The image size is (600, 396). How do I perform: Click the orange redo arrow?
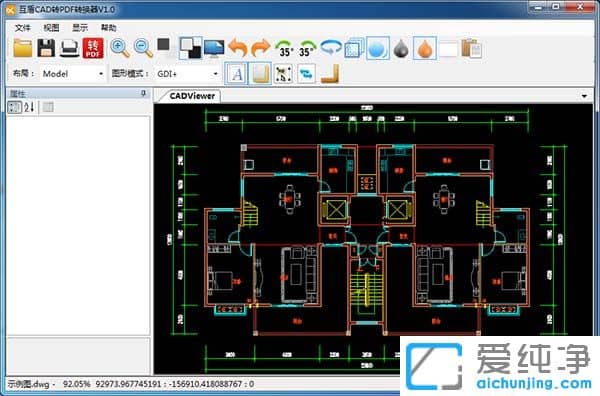[261, 48]
